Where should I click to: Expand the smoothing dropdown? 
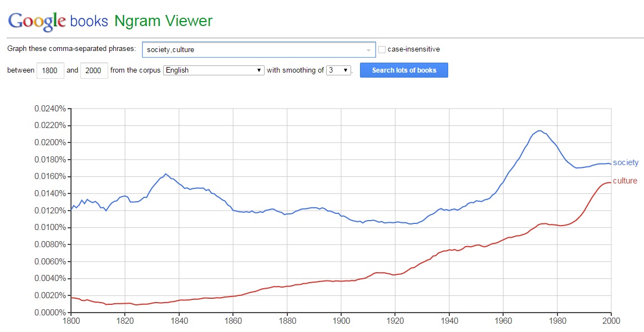[x=339, y=70]
